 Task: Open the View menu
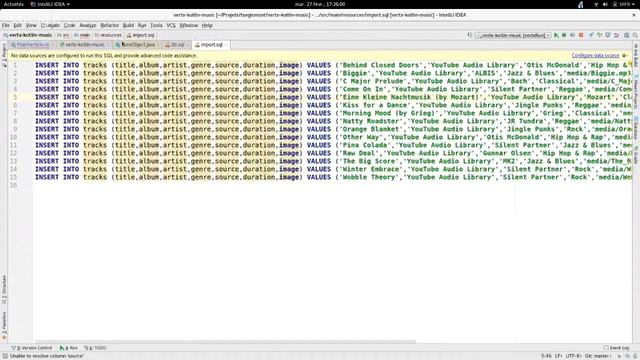point(31,25)
